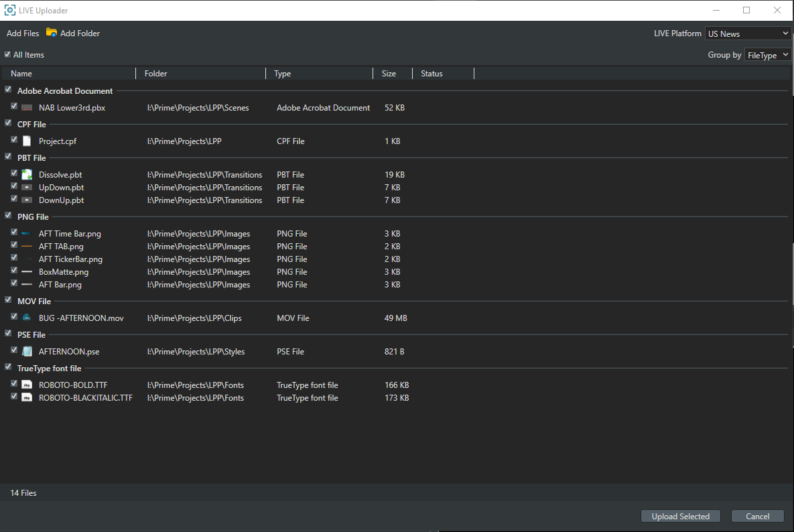Toggle the PNG File group checkbox
Image resolution: width=794 pixels, height=532 pixels.
[x=8, y=216]
